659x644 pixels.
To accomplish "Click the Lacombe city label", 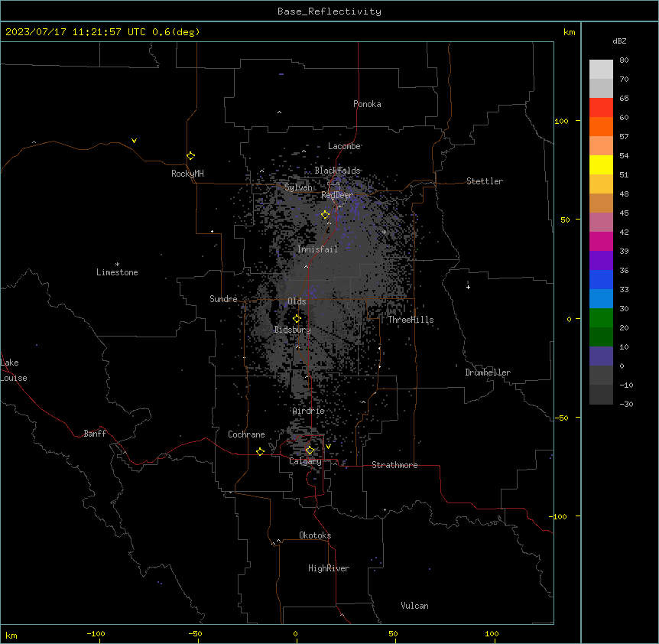I will (x=344, y=146).
